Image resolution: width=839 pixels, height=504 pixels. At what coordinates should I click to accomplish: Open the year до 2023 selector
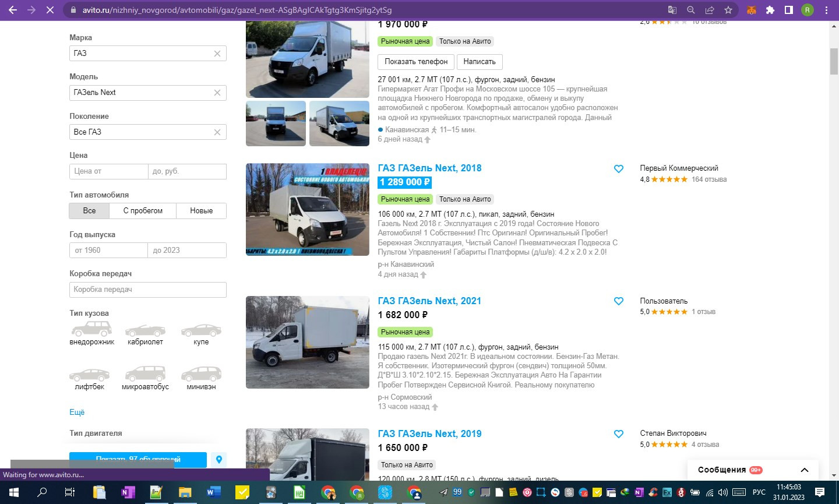click(x=187, y=251)
